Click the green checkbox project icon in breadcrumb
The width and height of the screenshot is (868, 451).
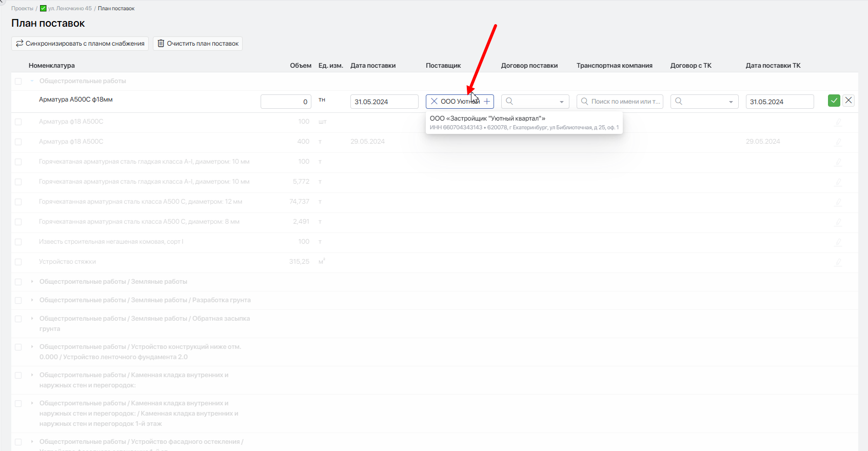(x=43, y=8)
